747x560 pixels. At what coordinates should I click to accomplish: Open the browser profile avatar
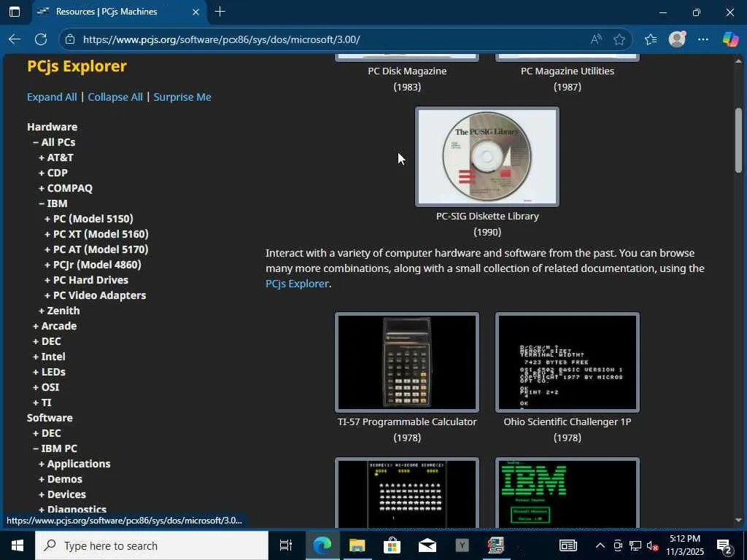pyautogui.click(x=677, y=39)
